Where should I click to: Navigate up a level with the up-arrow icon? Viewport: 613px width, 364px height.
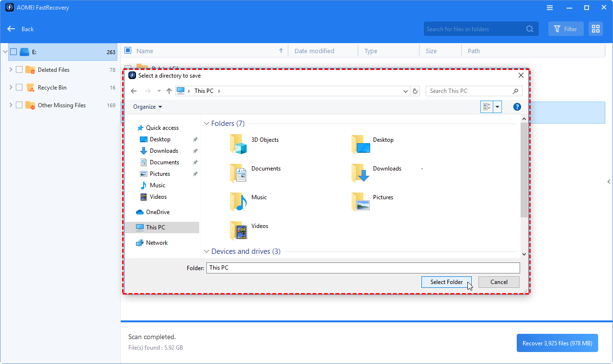(169, 91)
